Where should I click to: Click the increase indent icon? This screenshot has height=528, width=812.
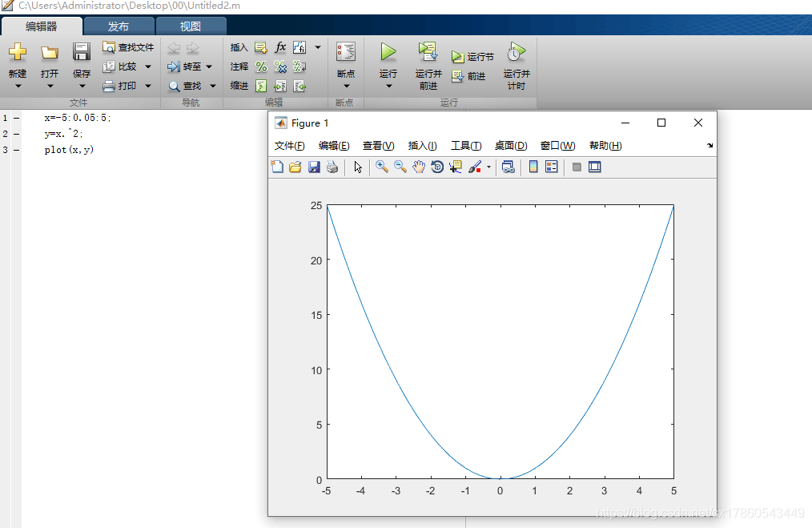[x=280, y=86]
